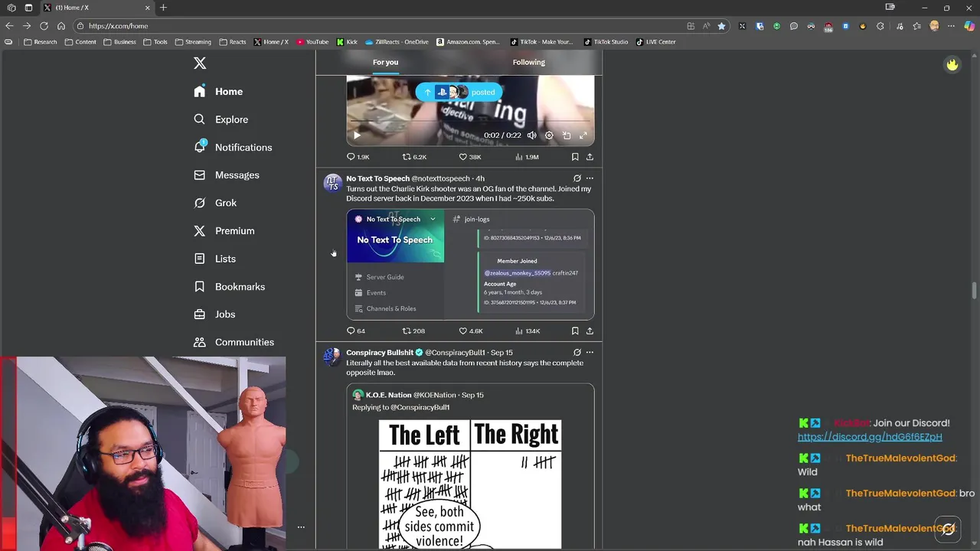Bookmark the No Text To Speech post
980x551 pixels.
click(x=575, y=331)
